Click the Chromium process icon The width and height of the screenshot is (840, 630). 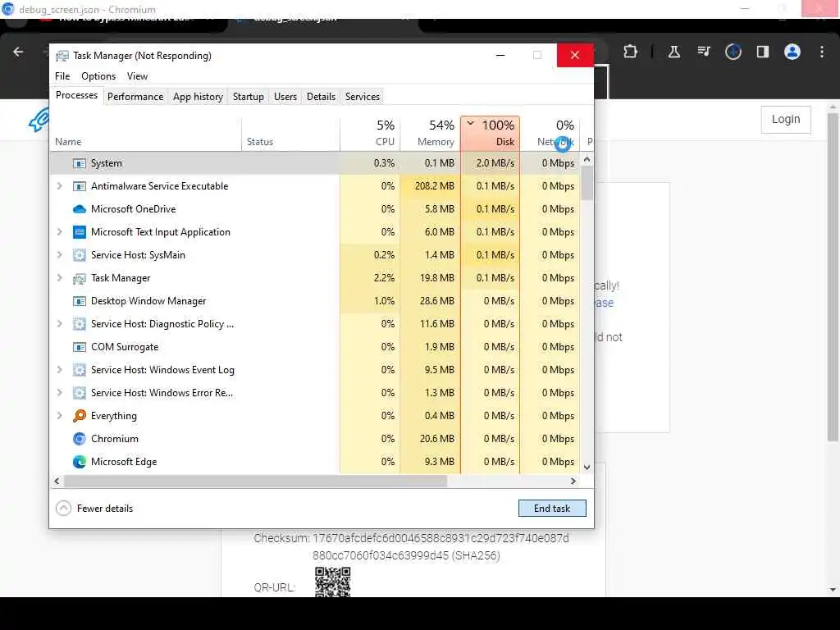80,439
